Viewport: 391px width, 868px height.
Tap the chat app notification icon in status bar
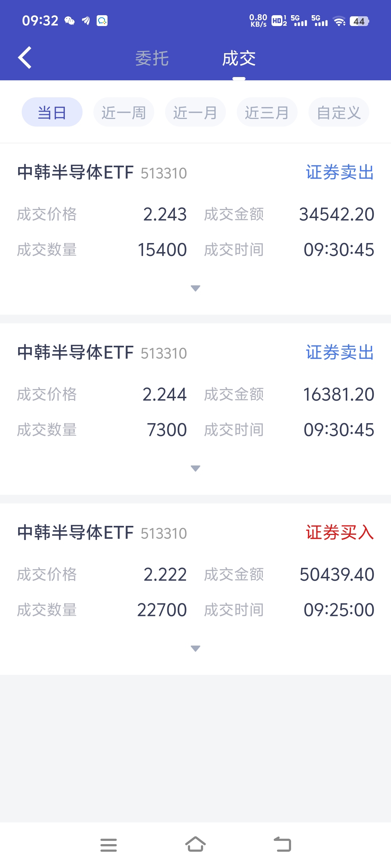coord(102,21)
